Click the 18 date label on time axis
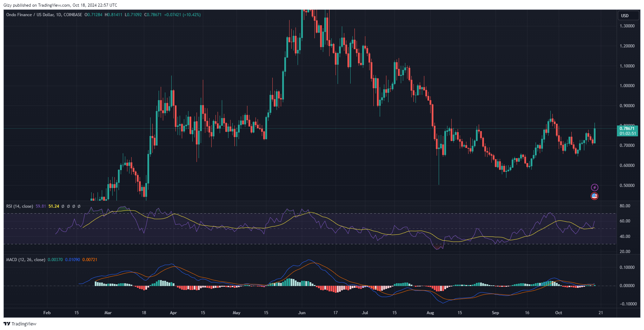Viewport: 644px width, 330px height. [x=144, y=313]
